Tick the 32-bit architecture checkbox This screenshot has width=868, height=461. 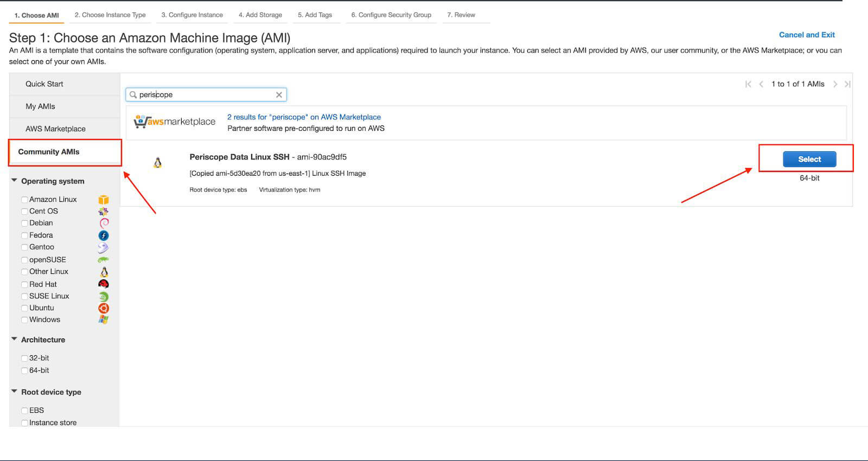point(24,358)
